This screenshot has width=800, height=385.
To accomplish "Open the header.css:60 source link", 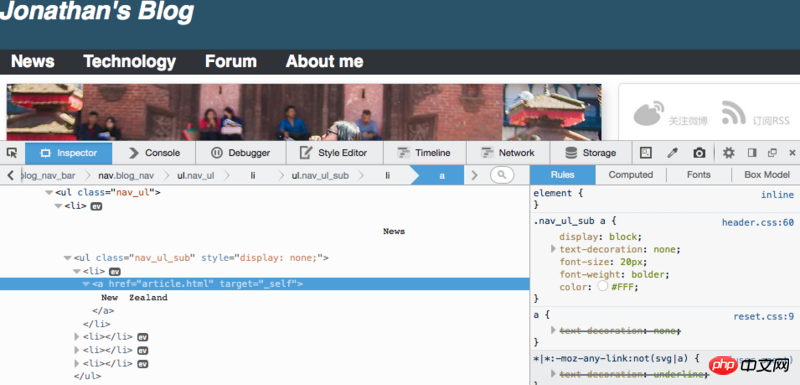I will click(758, 223).
